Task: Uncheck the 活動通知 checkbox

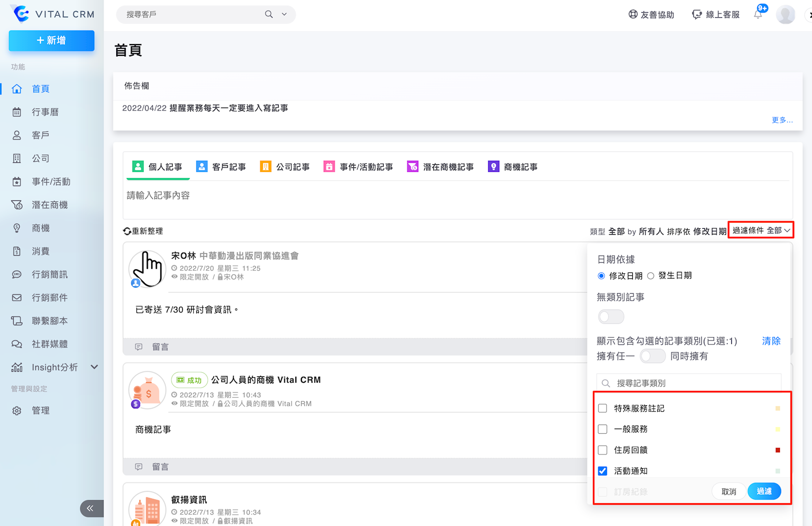Action: click(x=602, y=471)
